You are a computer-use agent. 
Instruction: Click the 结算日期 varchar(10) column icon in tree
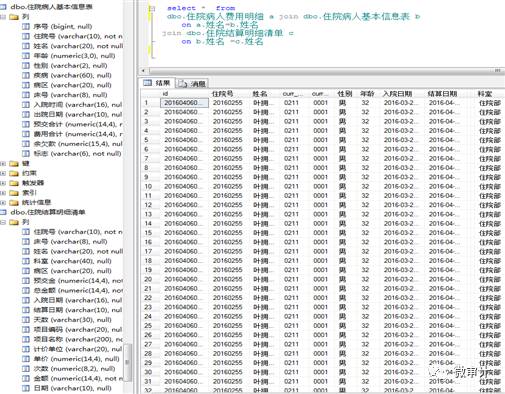click(x=26, y=310)
